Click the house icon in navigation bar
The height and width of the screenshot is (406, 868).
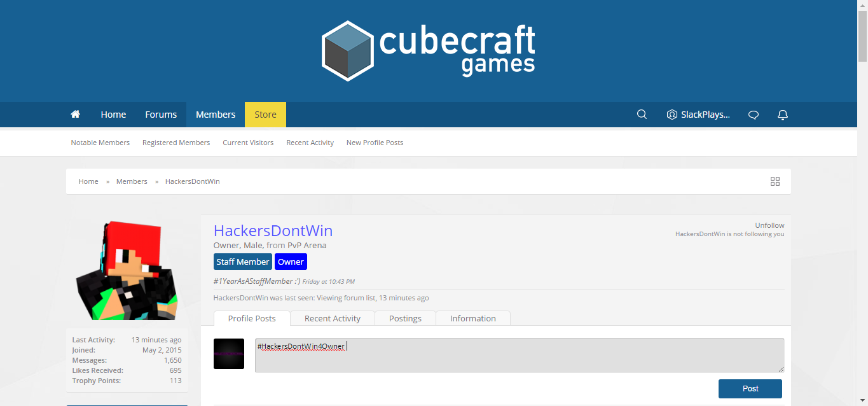(75, 115)
